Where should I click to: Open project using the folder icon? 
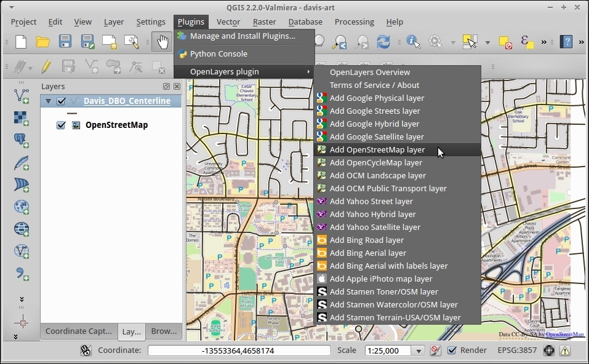[42, 42]
